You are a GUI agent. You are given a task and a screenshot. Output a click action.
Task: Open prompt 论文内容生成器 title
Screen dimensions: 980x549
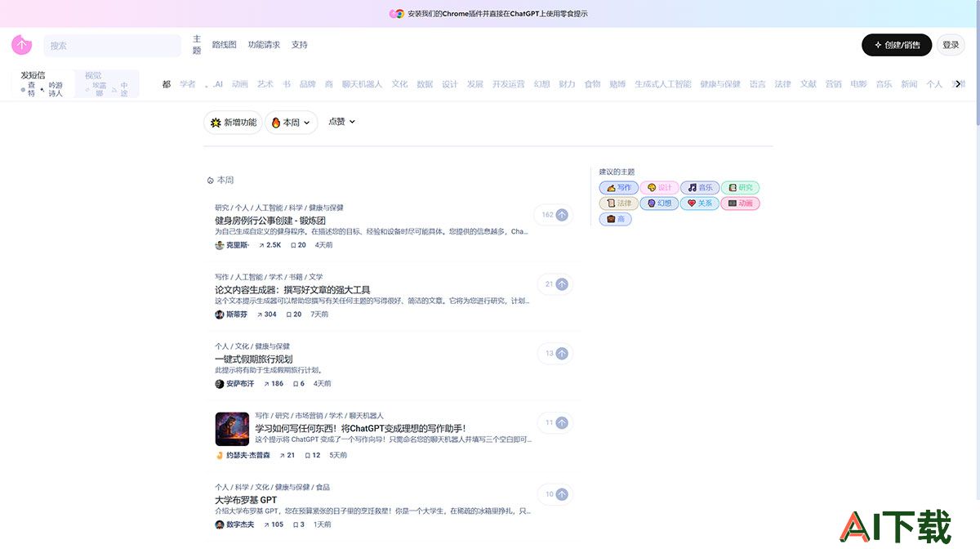pos(292,290)
